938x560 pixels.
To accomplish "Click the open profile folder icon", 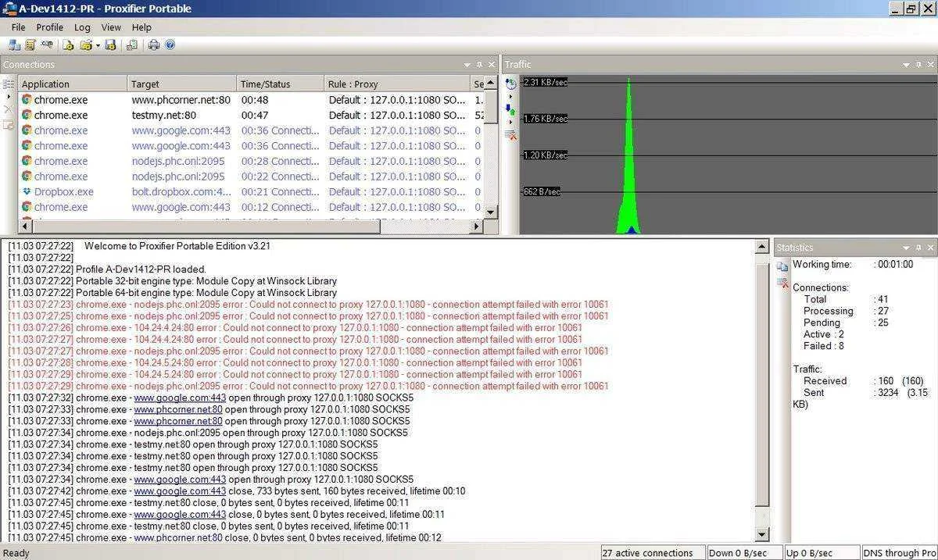I will coord(85,45).
